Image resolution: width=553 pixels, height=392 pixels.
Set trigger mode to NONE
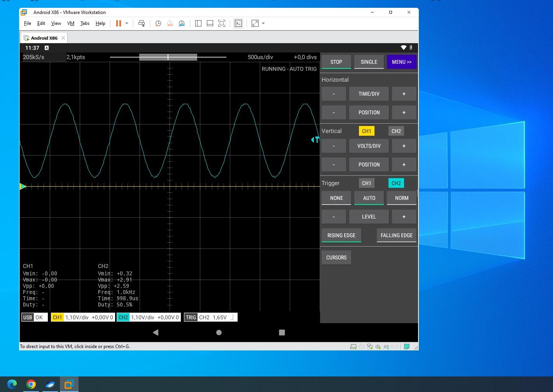[x=336, y=198]
